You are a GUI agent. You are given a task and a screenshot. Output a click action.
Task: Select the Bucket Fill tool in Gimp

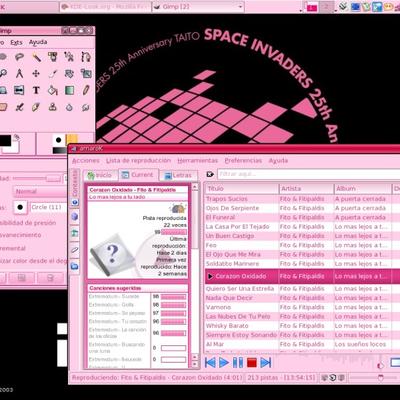53,90
